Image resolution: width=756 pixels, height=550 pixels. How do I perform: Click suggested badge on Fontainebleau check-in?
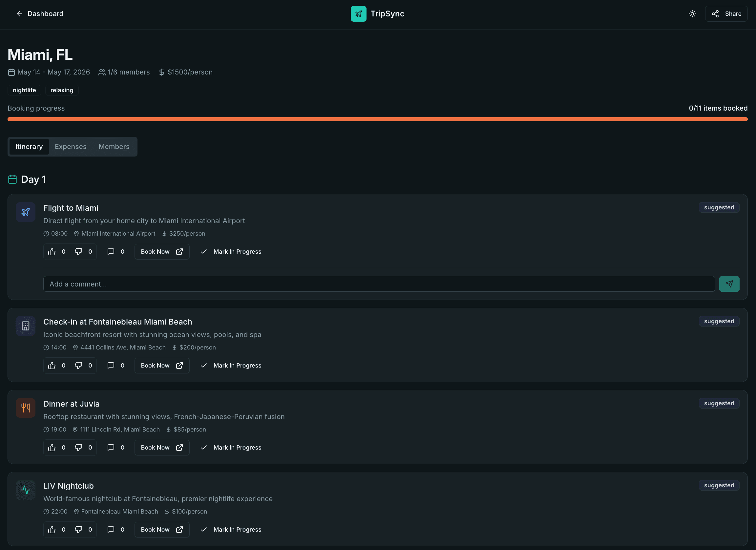pyautogui.click(x=719, y=321)
